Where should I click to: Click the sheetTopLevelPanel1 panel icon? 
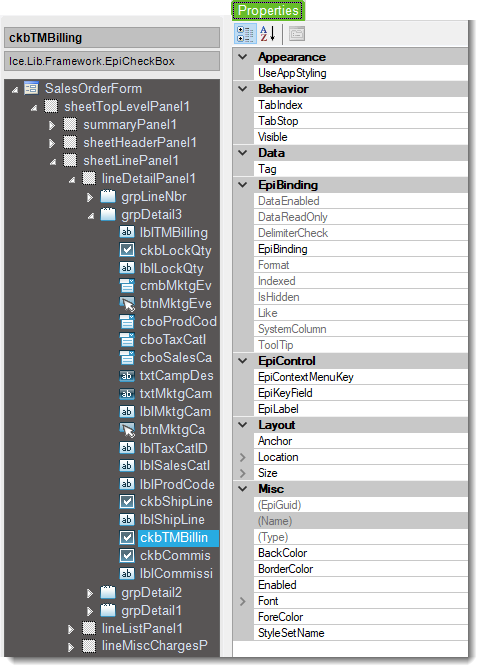(51, 106)
